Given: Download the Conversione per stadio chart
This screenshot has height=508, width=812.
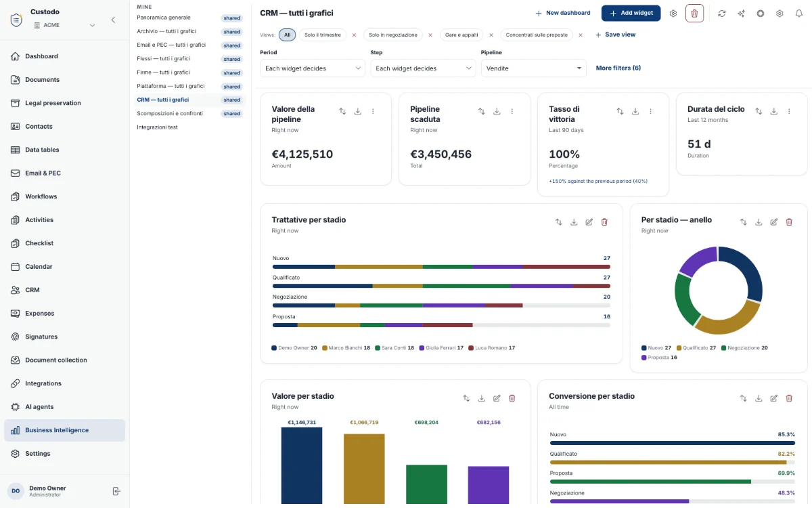Looking at the screenshot, I should (759, 398).
